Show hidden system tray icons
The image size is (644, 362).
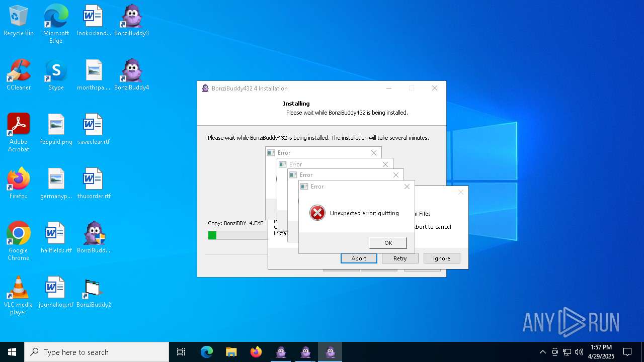tap(542, 352)
